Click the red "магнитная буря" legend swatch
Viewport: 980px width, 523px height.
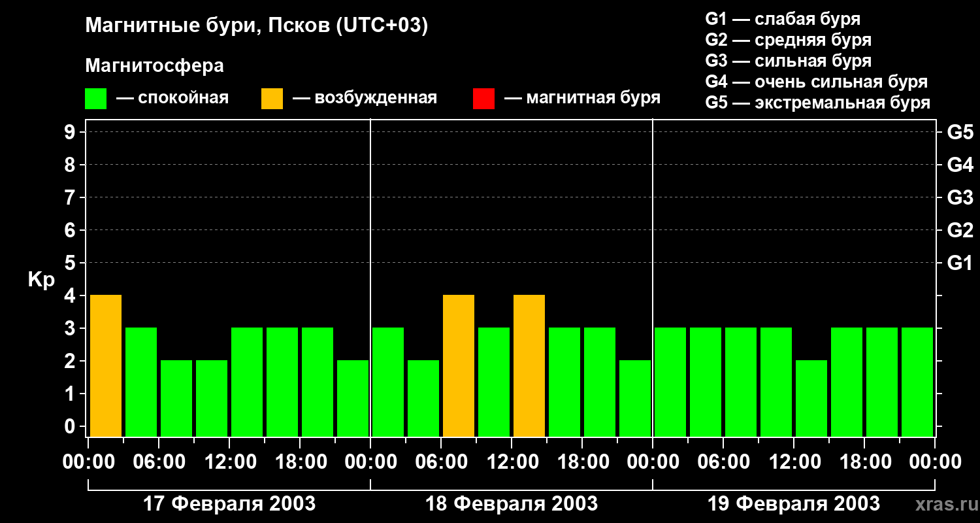[x=483, y=99]
